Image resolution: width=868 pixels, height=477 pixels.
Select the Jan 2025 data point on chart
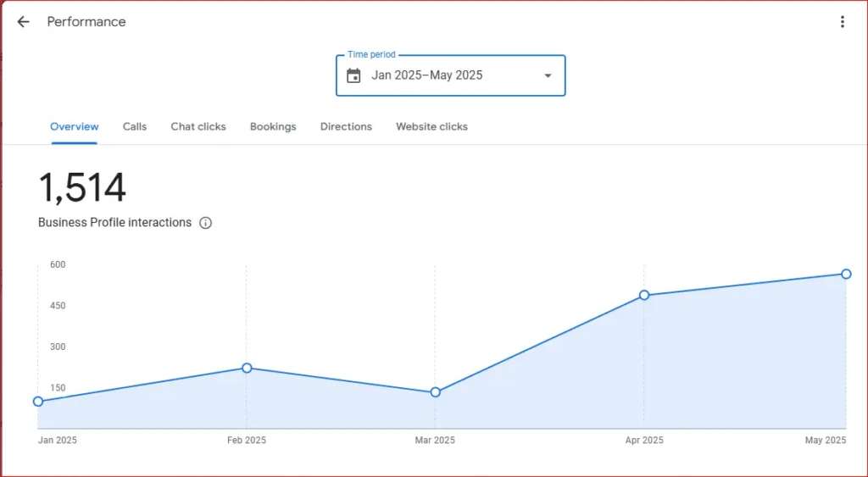point(38,402)
